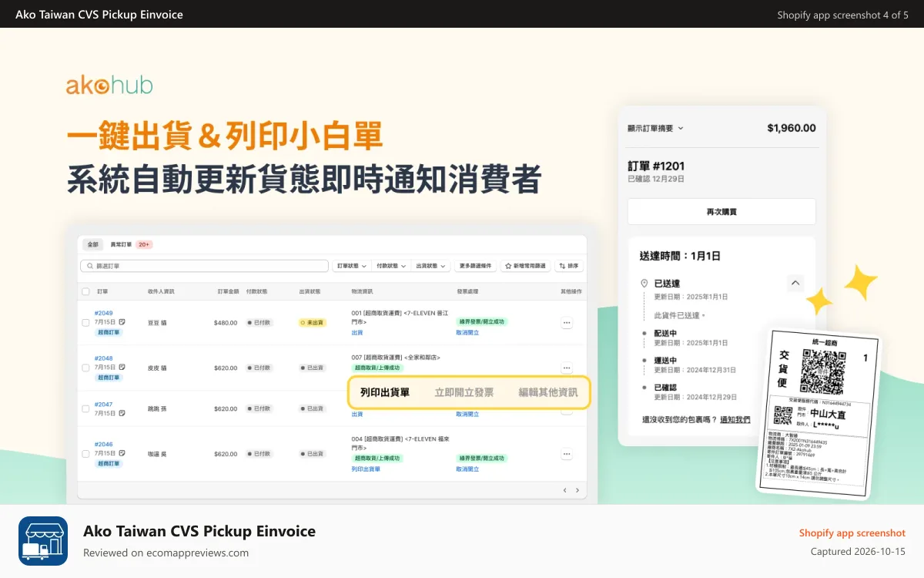This screenshot has width=924, height=578.
Task: Click the $1,960.00 order total
Action: pos(792,128)
